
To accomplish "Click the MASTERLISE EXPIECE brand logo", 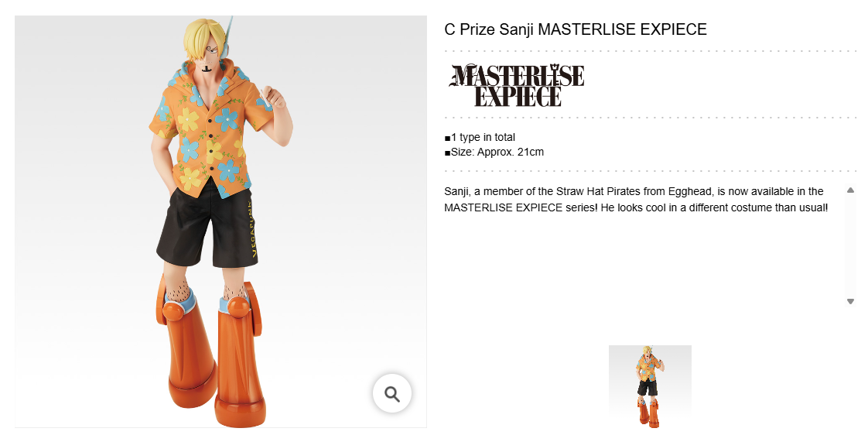I will click(516, 85).
